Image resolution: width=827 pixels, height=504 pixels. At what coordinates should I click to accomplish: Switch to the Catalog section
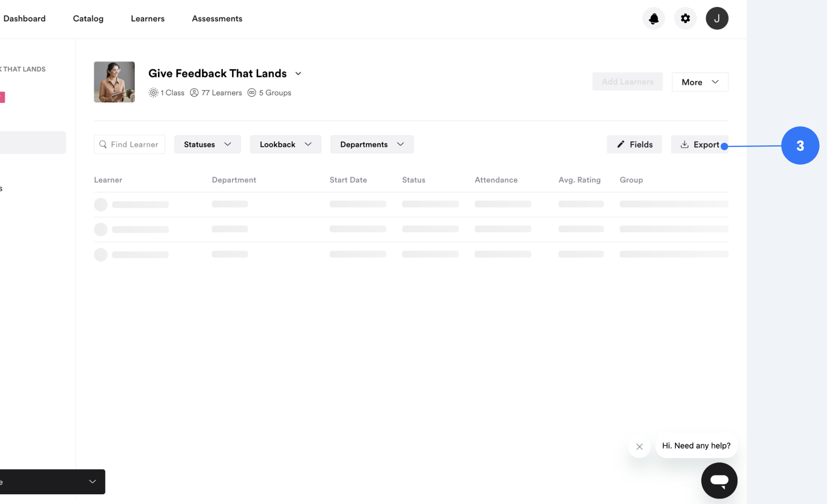[88, 18]
